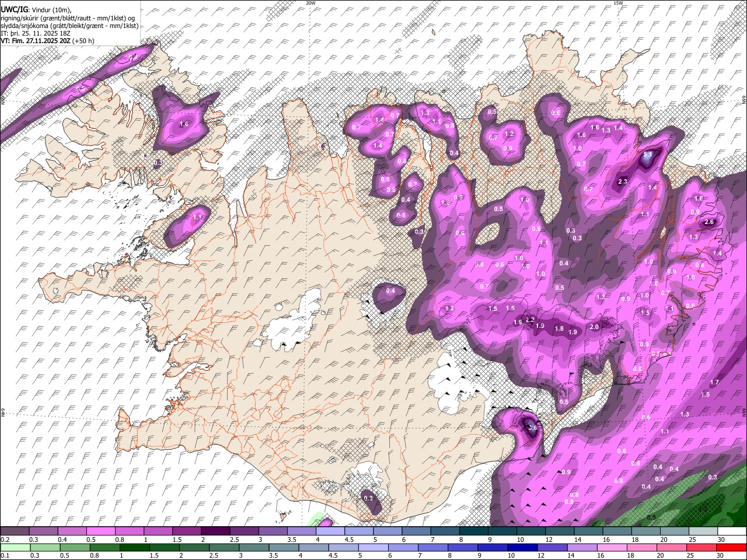
Task: Select the 1.5 swatch in the purple legend row
Action: click(187, 531)
